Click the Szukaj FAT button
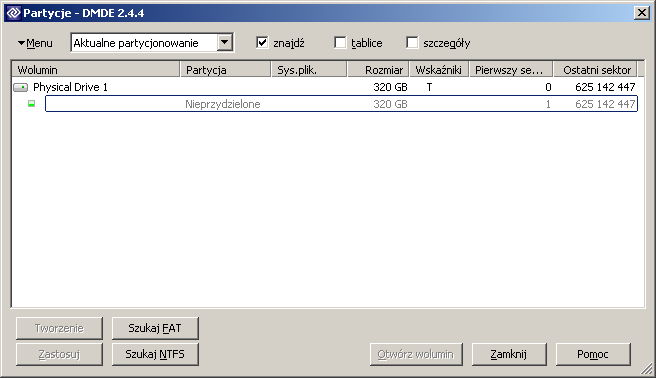 tap(155, 328)
